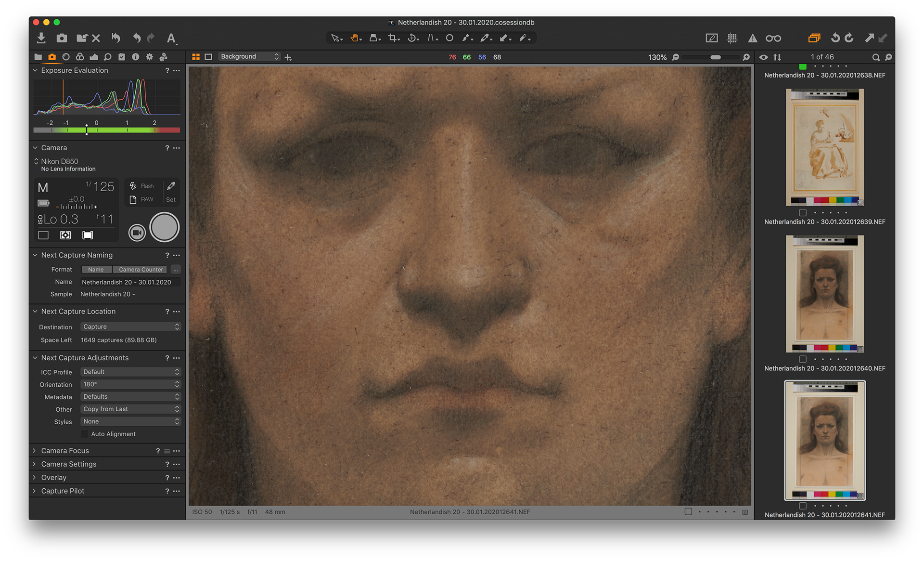Expand the Capture Pilot panel
This screenshot has height=561, width=924.
pyautogui.click(x=35, y=491)
